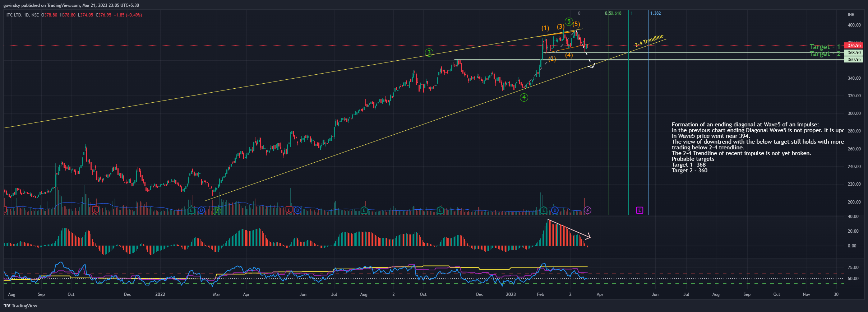This screenshot has width=868, height=312.
Task: Click the INR currency label
Action: pos(851,15)
